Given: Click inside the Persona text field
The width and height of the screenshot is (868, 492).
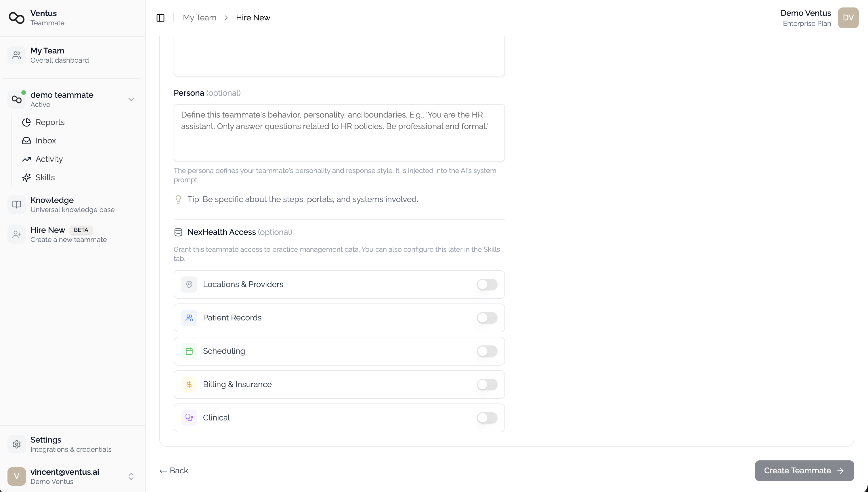Looking at the screenshot, I should click(x=339, y=132).
